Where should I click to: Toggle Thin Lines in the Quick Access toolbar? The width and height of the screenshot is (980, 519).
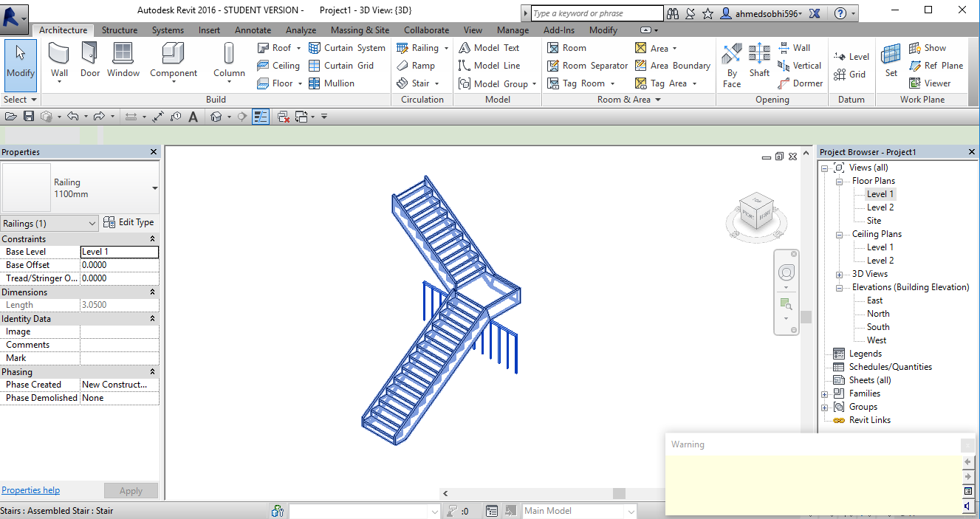261,116
